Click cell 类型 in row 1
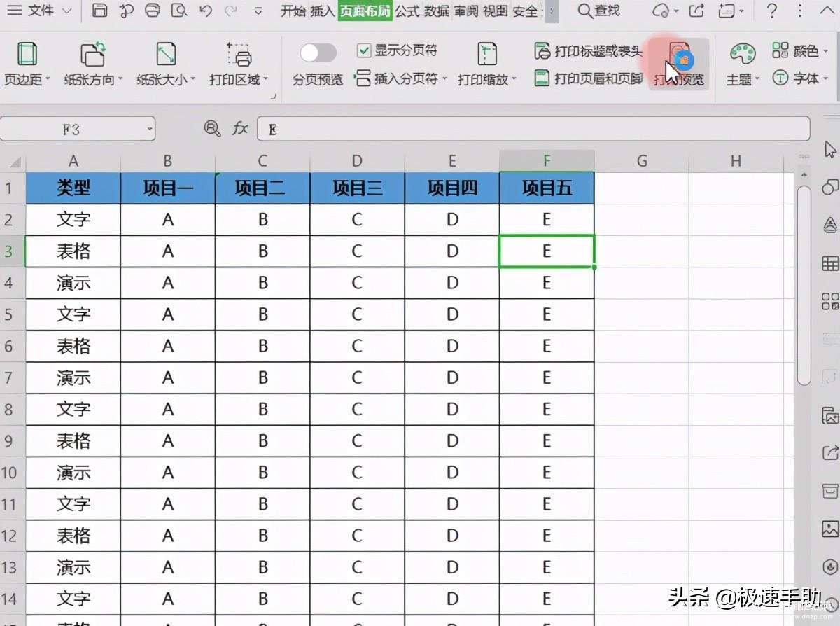 click(73, 188)
